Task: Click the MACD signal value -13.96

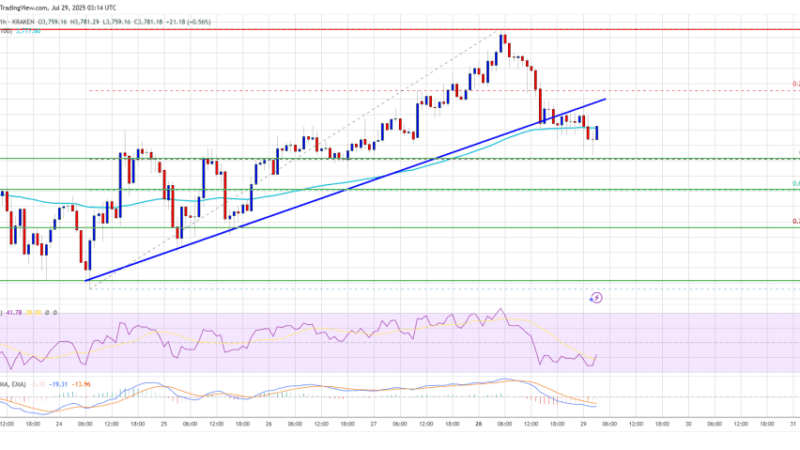Action: (81, 384)
